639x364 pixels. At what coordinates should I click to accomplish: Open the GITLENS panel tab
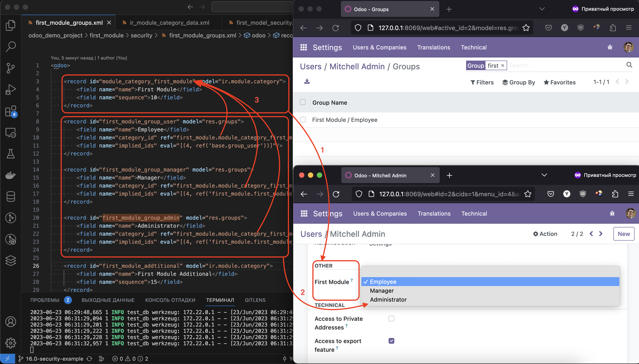coord(255,300)
